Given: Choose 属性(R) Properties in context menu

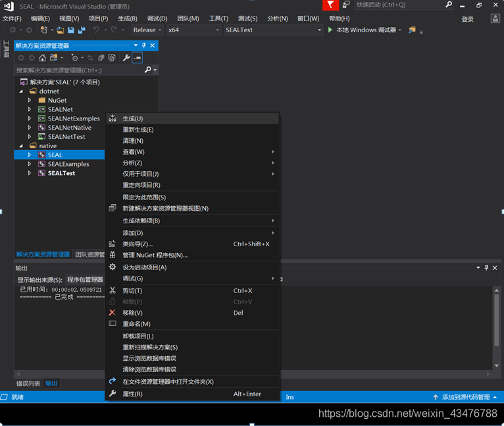Looking at the screenshot, I should click(192, 394).
